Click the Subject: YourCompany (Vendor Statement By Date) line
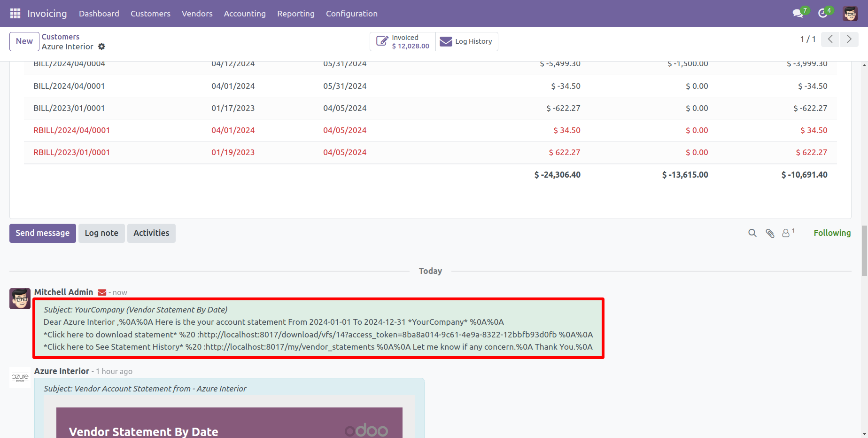The image size is (868, 438). 136,310
